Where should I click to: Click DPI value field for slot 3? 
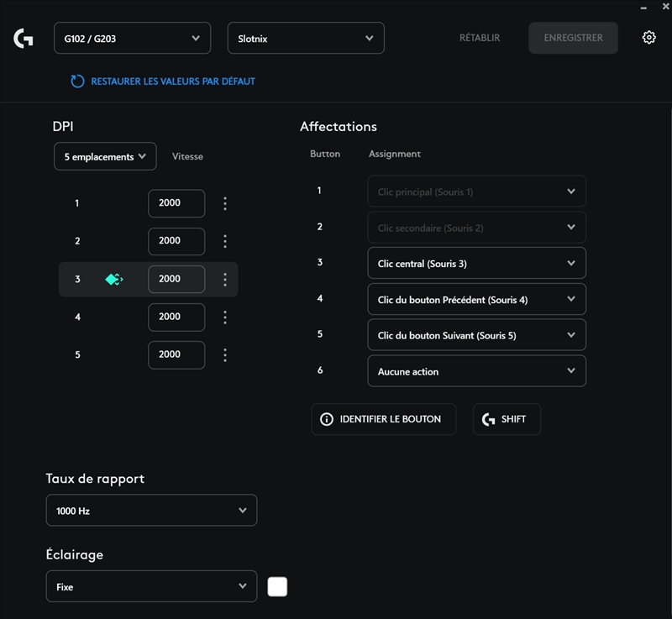[176, 279]
